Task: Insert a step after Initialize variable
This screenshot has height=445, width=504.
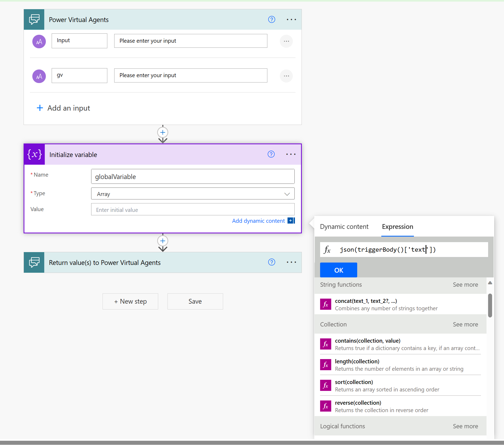Action: [x=163, y=241]
